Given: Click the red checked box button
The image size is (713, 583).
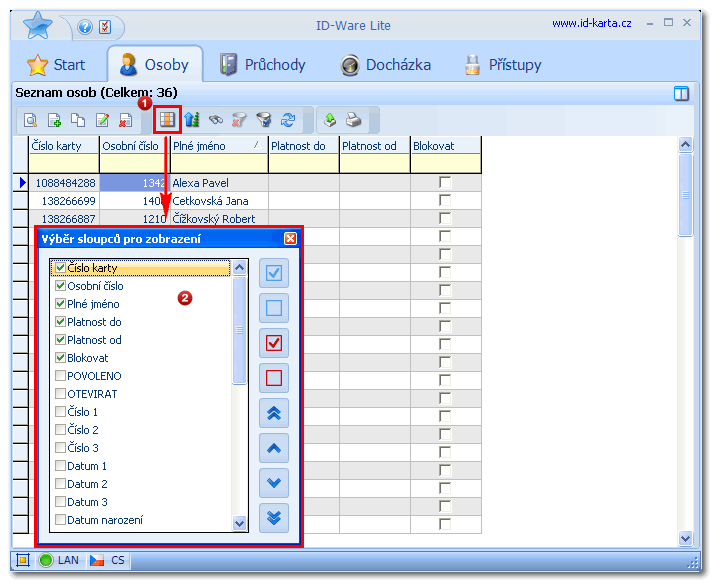Looking at the screenshot, I should [274, 343].
